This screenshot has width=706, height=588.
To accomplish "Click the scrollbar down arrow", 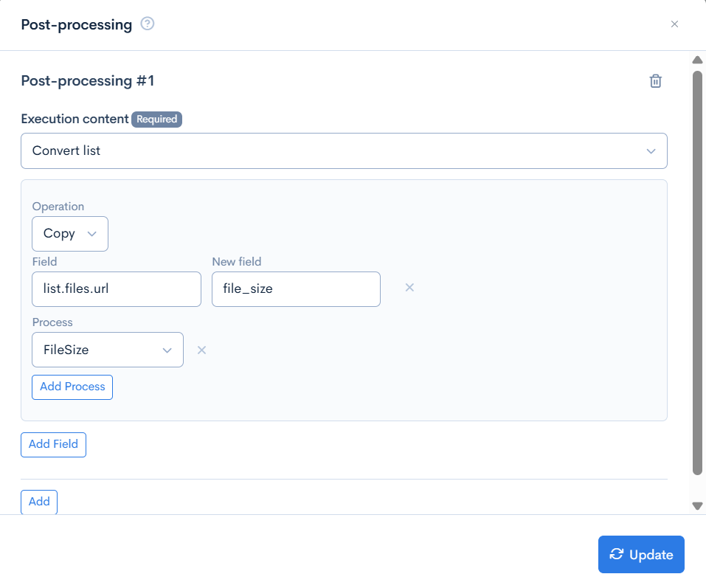I will click(x=697, y=505).
